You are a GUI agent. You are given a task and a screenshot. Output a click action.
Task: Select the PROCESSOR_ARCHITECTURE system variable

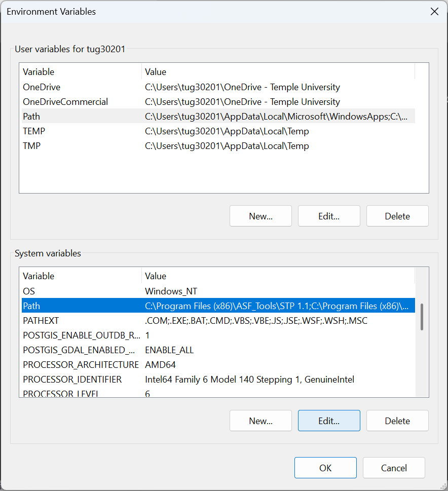click(81, 365)
